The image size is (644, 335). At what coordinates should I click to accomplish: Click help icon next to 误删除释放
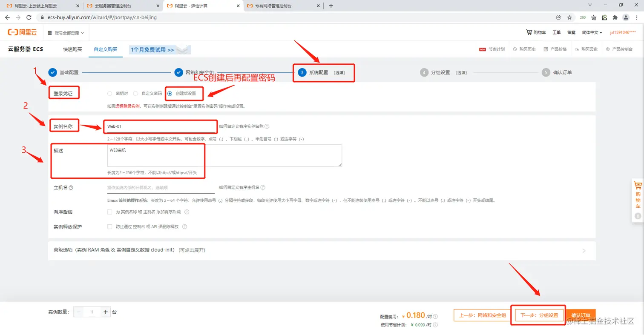tap(185, 226)
